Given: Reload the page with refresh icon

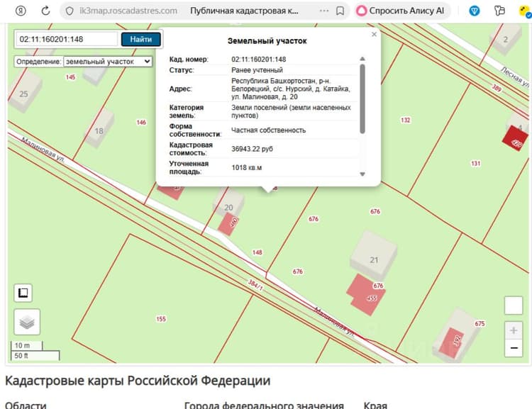Looking at the screenshot, I should point(45,11).
